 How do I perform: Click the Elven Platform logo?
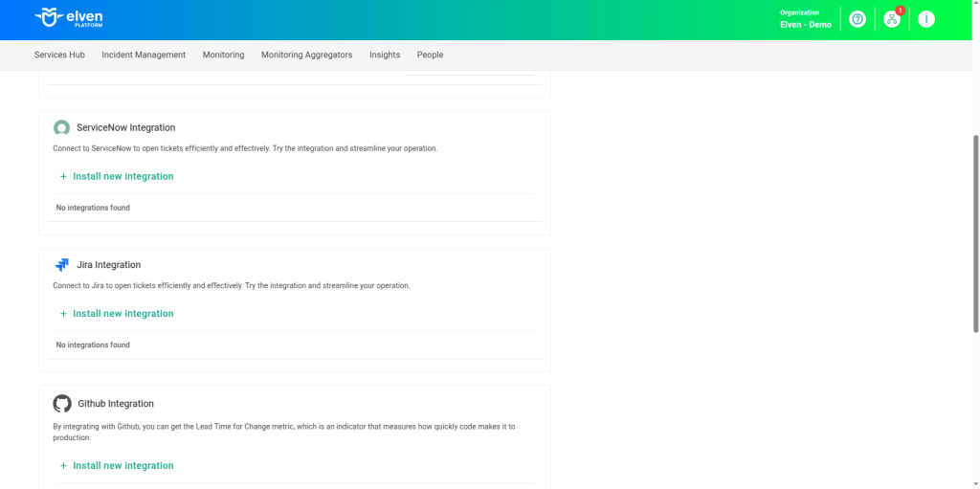point(68,18)
